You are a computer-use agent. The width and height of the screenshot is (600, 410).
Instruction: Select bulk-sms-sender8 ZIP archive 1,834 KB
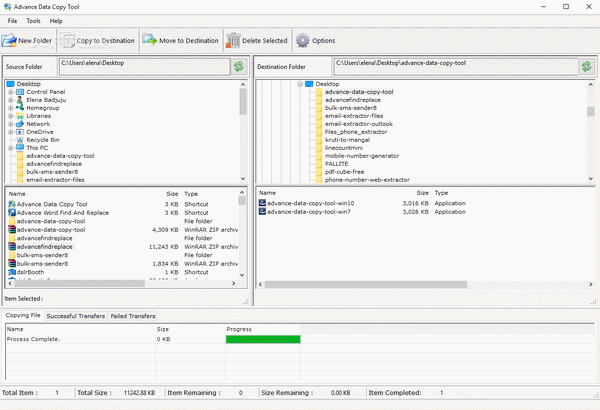[42, 264]
